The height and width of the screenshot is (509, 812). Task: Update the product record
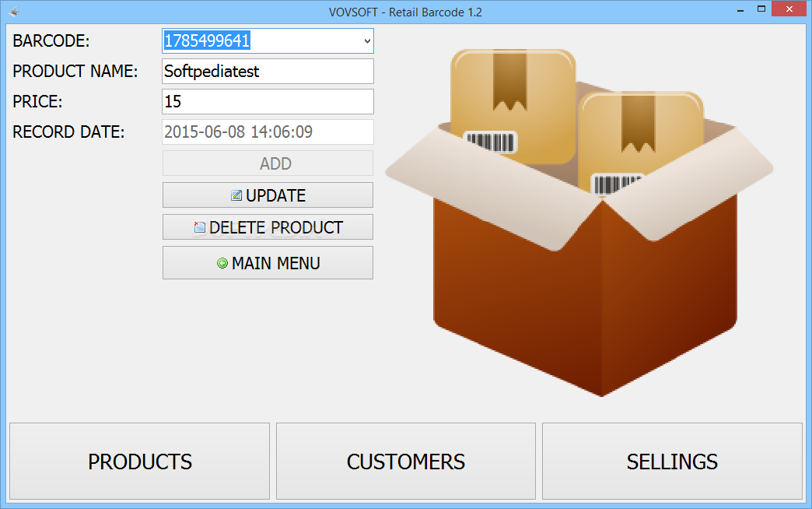[x=268, y=195]
